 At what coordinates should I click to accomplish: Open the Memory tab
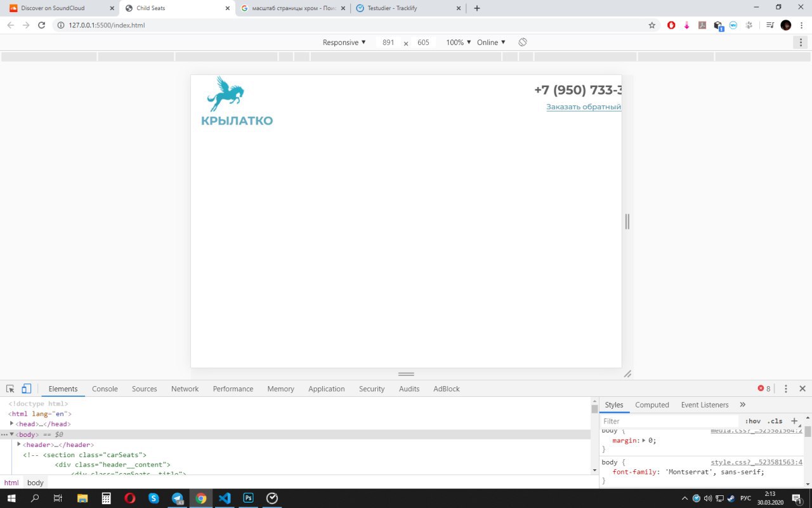click(280, 389)
